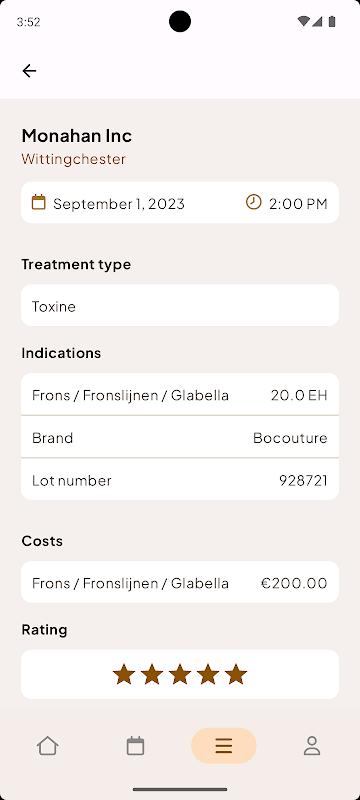Tap the September 1, 2023 date text

click(x=119, y=204)
